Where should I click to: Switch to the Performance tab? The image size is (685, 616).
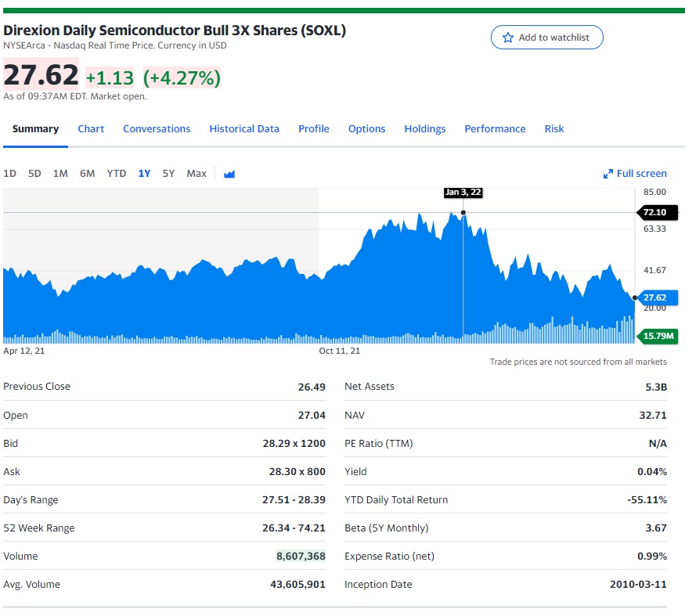[495, 129]
